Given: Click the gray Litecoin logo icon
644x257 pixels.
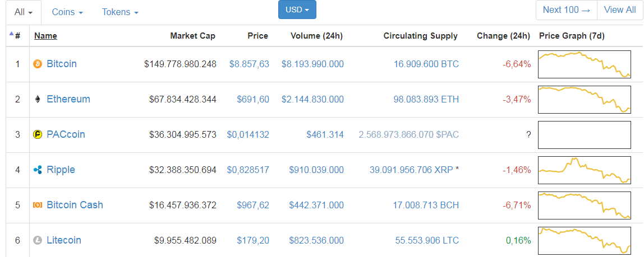Looking at the screenshot, I should point(38,241).
